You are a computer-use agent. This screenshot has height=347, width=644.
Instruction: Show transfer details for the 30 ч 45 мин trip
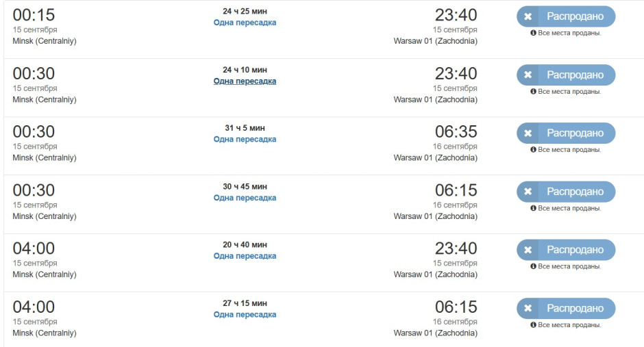click(245, 198)
